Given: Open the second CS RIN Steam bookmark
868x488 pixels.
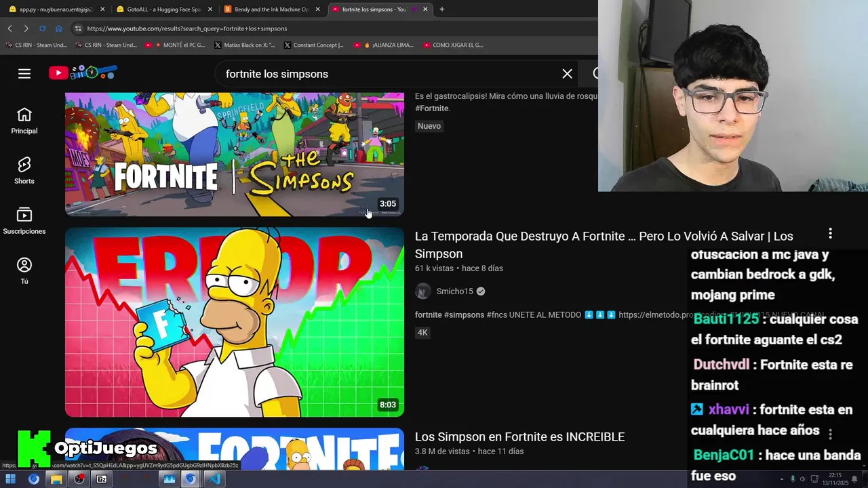Looking at the screenshot, I should coord(106,45).
